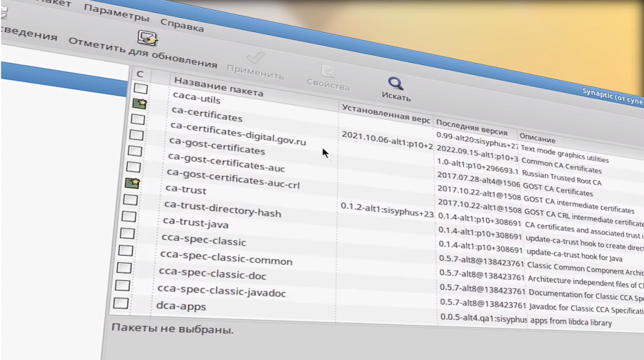Screen dimensions: 644x360
Task: Select the ca-gost-certificates package name
Action: pos(217,146)
